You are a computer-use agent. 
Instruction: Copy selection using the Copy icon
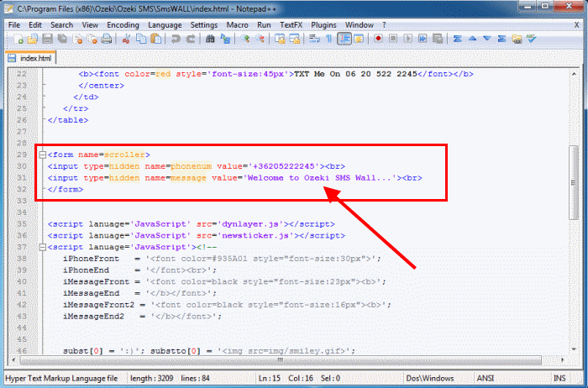[x=141, y=39]
